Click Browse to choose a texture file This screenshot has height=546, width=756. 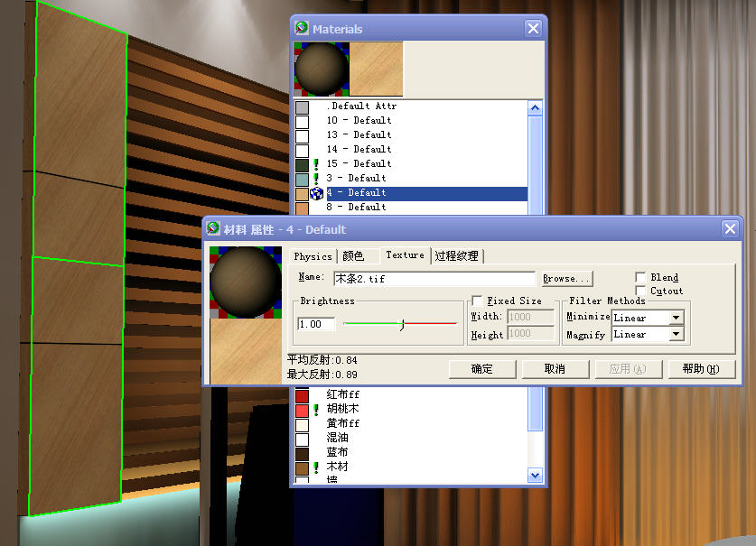click(566, 280)
